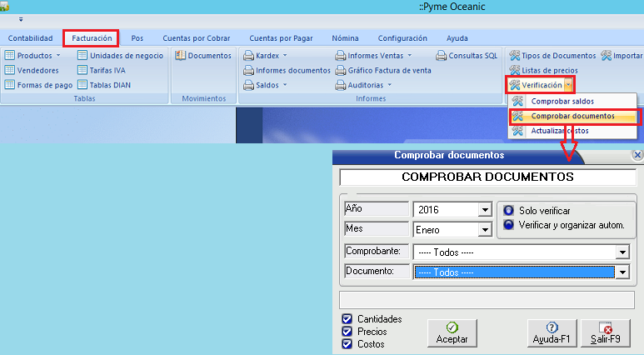
Task: Click the Informes documentos printer icon
Action: click(x=248, y=70)
